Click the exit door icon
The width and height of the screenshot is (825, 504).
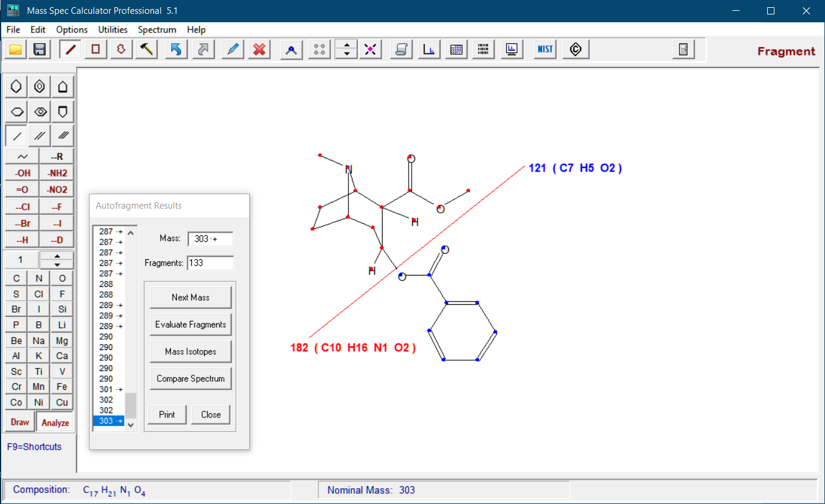tap(684, 49)
